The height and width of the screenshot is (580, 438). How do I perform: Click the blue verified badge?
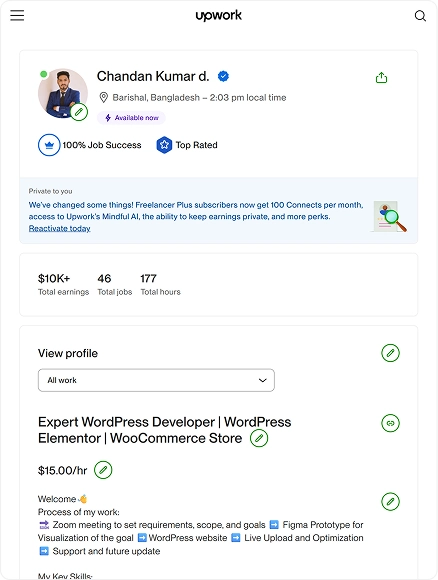[x=223, y=76]
